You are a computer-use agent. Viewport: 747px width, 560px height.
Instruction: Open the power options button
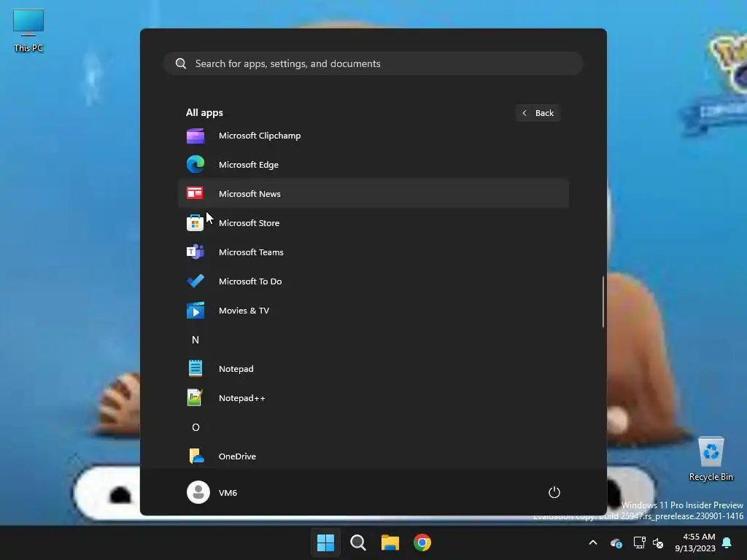click(554, 492)
